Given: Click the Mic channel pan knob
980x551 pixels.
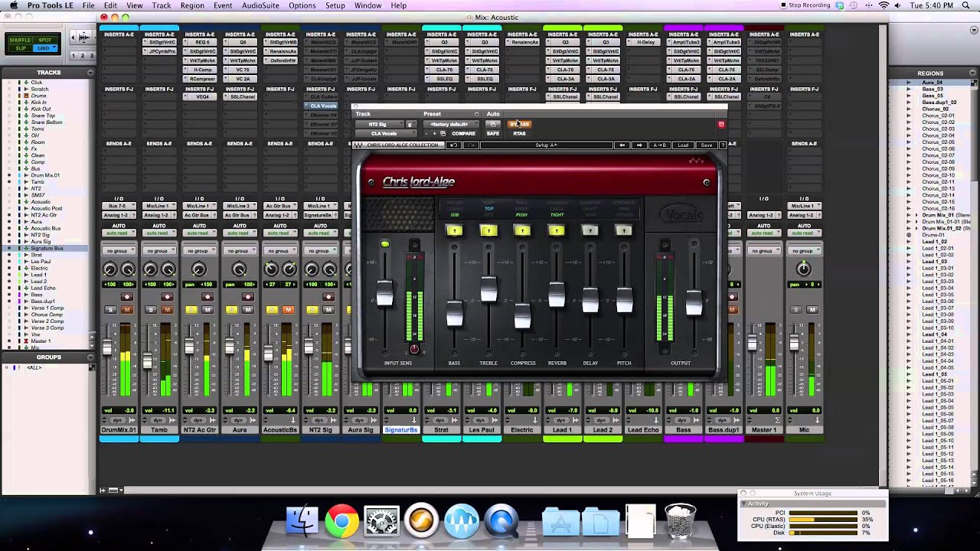Looking at the screenshot, I should coord(803,269).
